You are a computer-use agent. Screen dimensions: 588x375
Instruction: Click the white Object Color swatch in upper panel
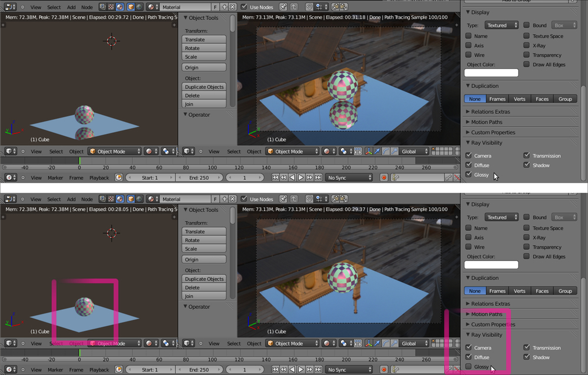492,73
